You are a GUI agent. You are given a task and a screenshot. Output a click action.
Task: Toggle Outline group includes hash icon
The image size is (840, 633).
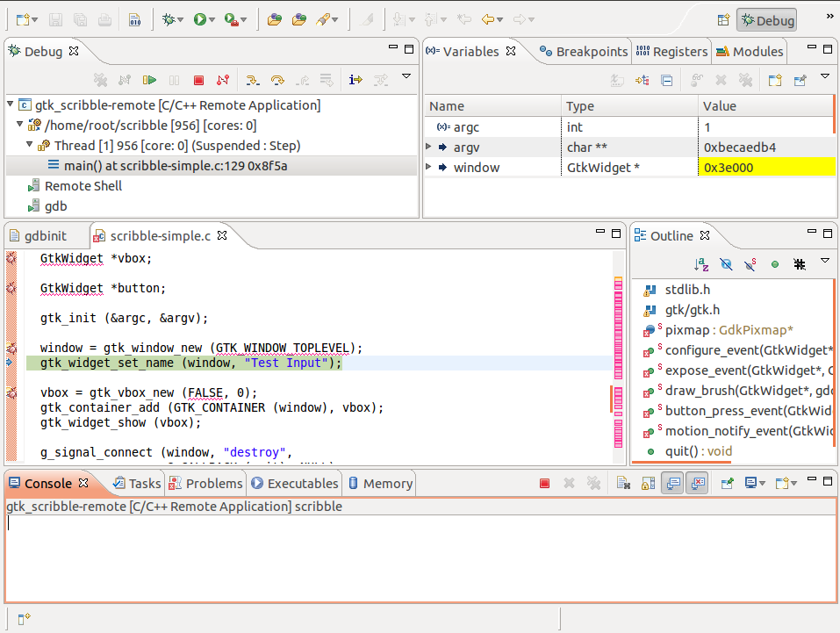(x=800, y=264)
